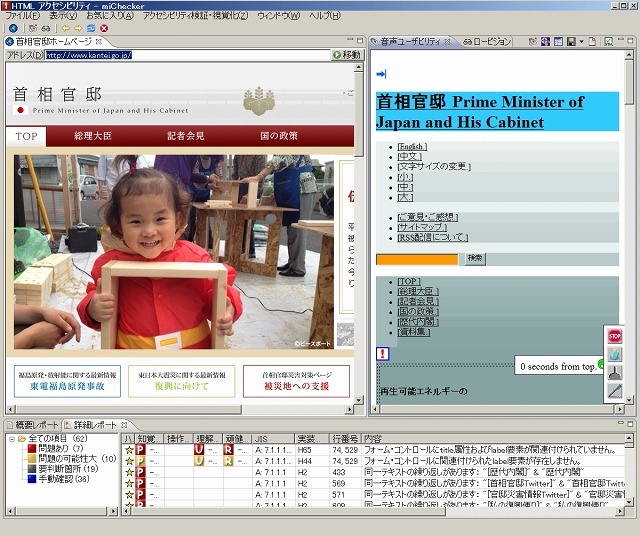Click the voice usability icon left of the glasses
640x536 pixels.
point(33,28)
